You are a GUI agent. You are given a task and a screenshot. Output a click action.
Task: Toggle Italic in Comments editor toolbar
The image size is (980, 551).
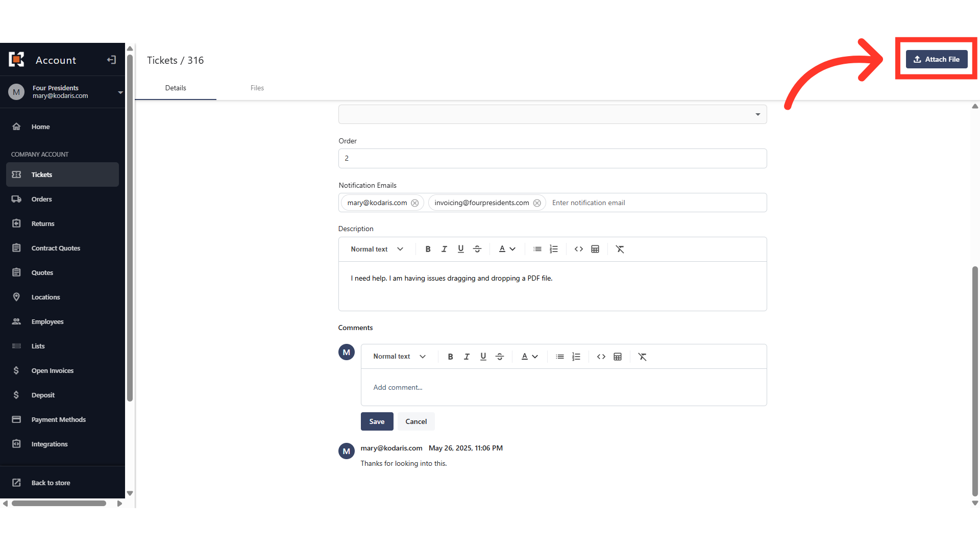pos(467,357)
